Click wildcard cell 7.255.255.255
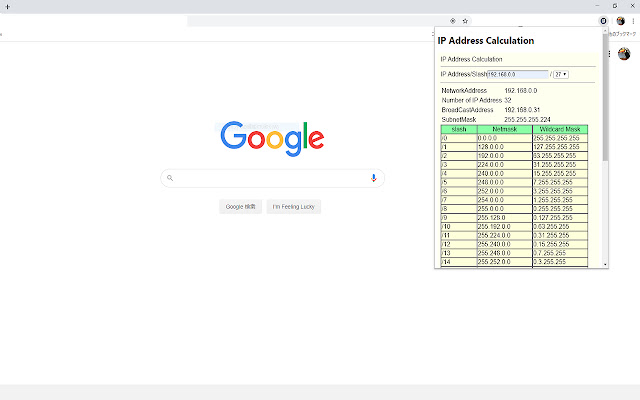The width and height of the screenshot is (640, 400). tap(560, 182)
